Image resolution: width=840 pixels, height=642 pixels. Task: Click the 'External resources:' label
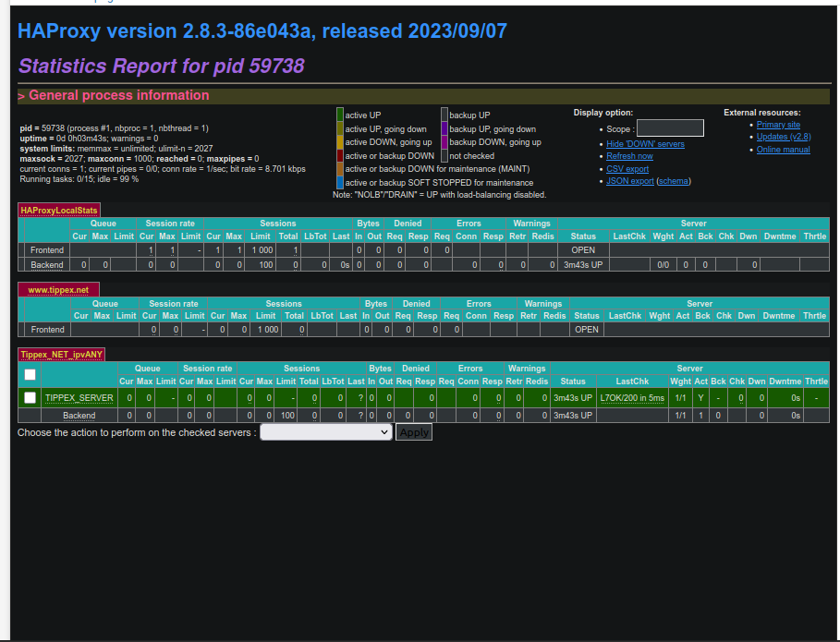click(762, 113)
